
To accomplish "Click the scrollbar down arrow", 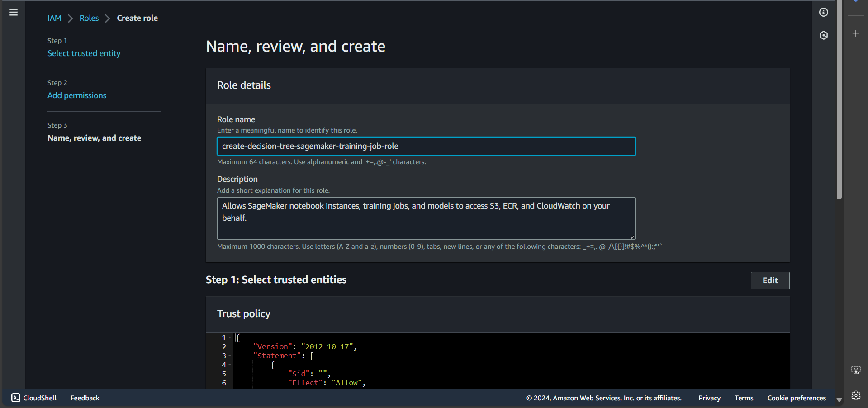I will click(839, 400).
